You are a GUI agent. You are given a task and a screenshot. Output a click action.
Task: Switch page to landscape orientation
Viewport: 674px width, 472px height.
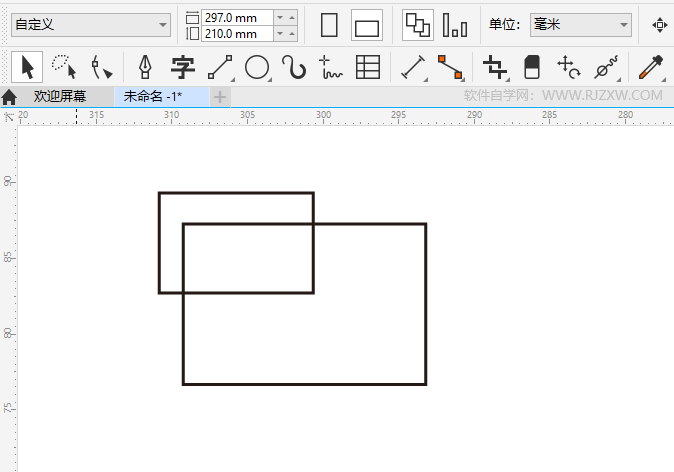(367, 26)
